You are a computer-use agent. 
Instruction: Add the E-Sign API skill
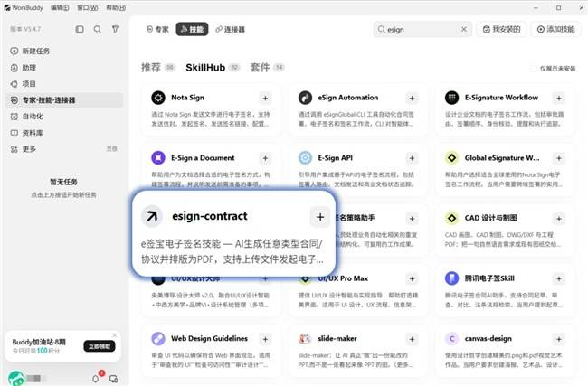click(x=412, y=158)
